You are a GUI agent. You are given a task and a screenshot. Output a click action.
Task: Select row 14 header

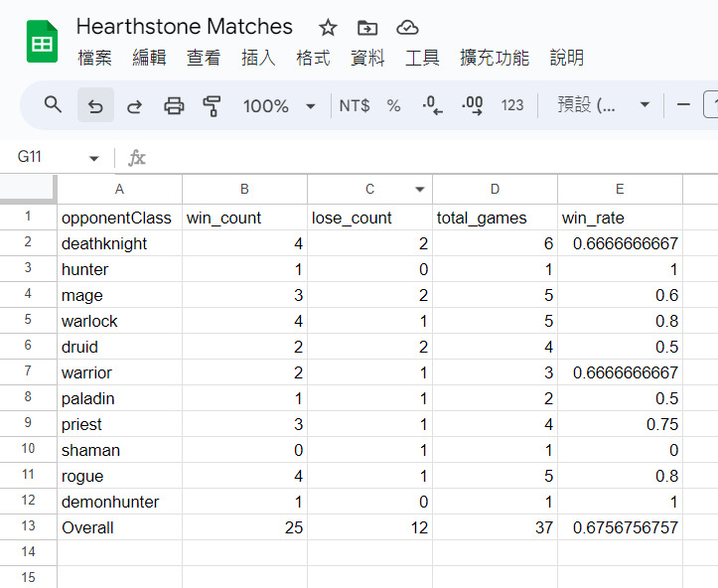[x=28, y=552]
